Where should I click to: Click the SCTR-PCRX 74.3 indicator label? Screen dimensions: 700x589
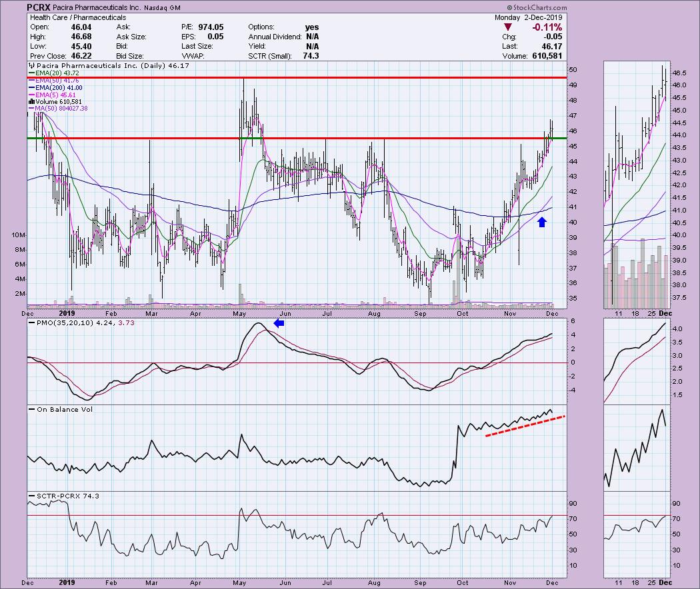pyautogui.click(x=64, y=496)
